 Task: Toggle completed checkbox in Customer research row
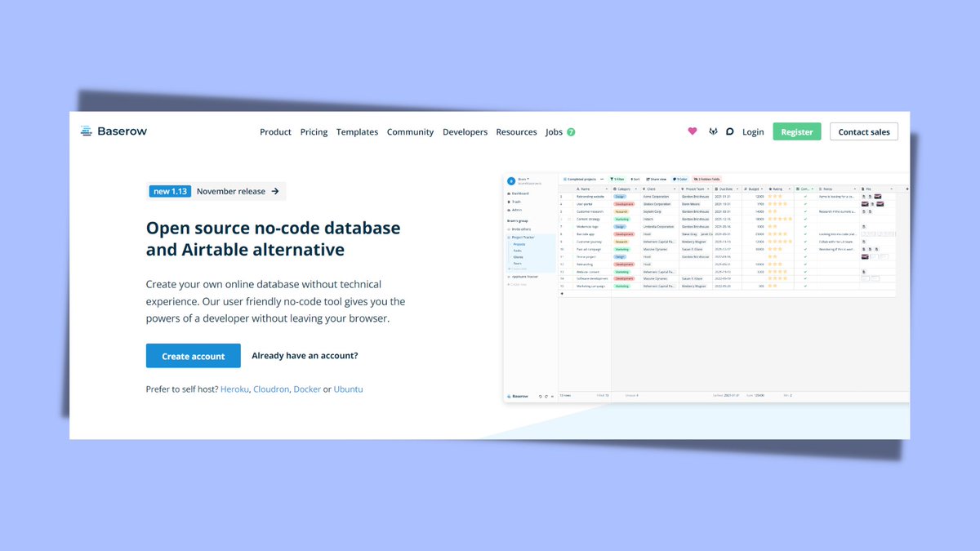click(805, 211)
